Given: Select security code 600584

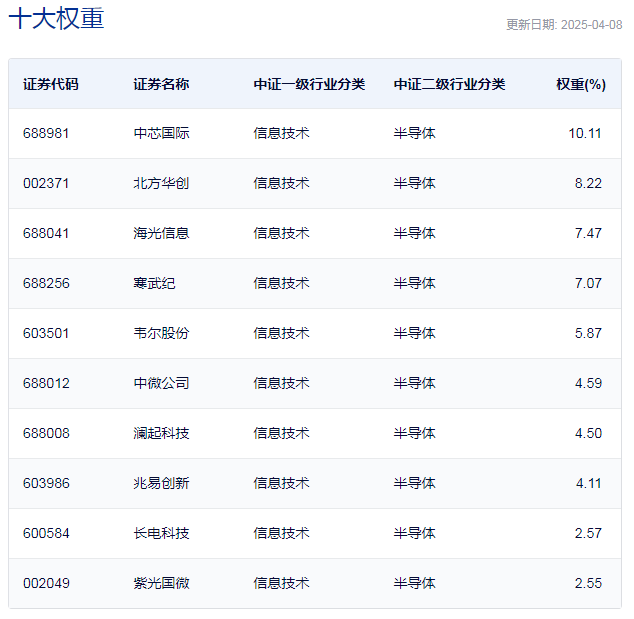Looking at the screenshot, I should pyautogui.click(x=46, y=533).
